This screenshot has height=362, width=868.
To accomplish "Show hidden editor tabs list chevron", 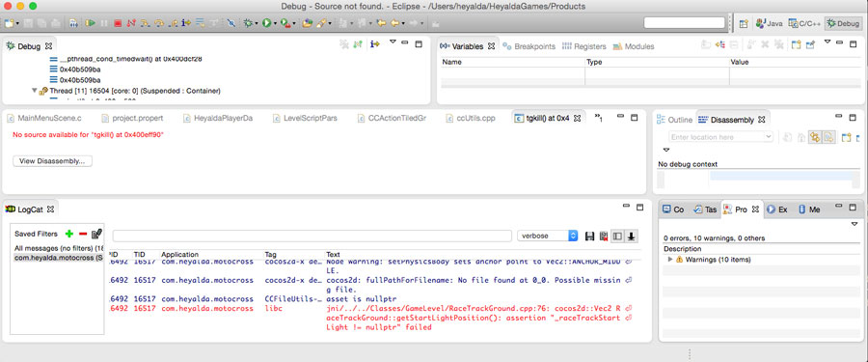I will tap(598, 118).
